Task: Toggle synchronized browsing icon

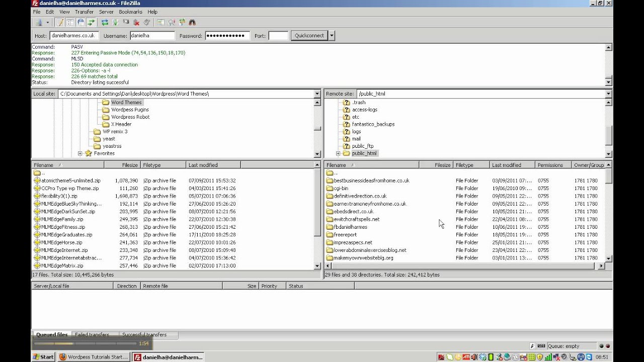Action: [182, 22]
